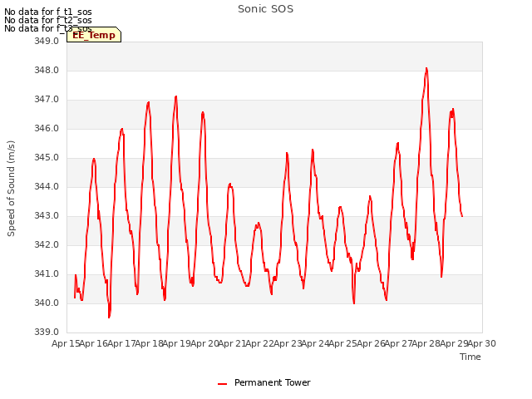
Task: Click the Apr 25 x-axis date label
Action: coord(343,343)
